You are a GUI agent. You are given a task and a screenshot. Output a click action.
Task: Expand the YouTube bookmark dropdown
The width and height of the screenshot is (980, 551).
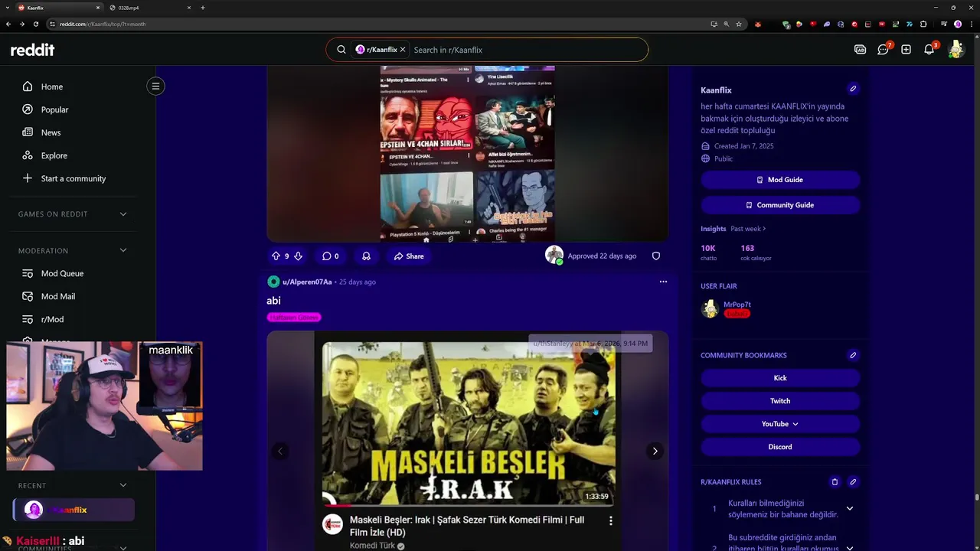pyautogui.click(x=780, y=424)
